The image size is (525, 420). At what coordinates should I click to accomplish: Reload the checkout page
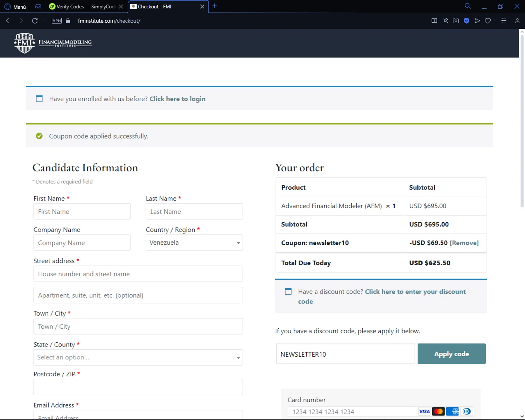(x=35, y=21)
